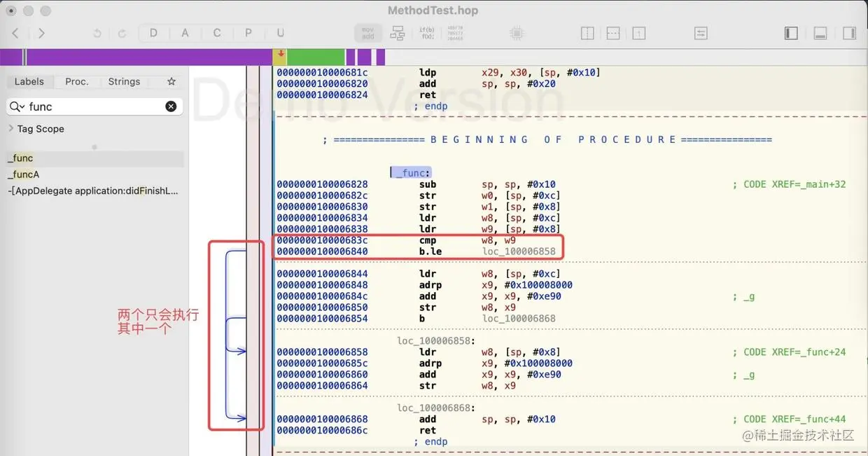Click the red position arrow marker
Screen dimensions: 868x456
pyautogui.click(x=281, y=54)
